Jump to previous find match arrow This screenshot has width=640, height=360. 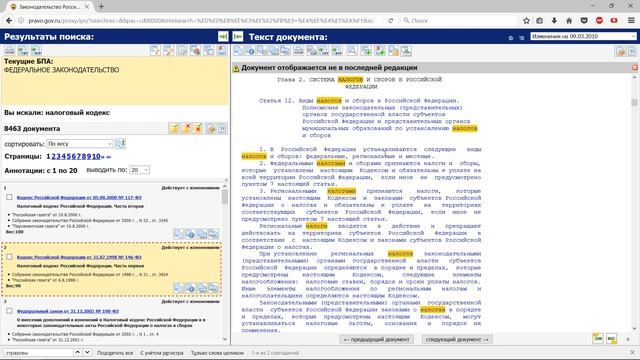(77, 352)
